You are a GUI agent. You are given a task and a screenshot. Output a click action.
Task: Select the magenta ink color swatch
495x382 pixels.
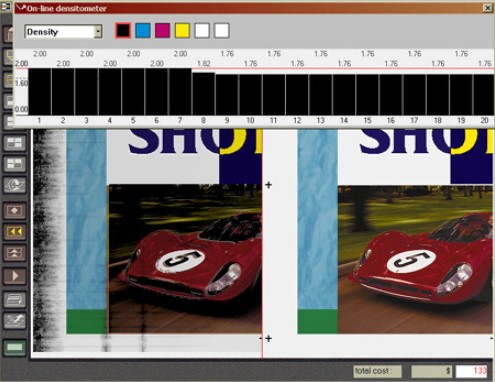click(x=162, y=31)
